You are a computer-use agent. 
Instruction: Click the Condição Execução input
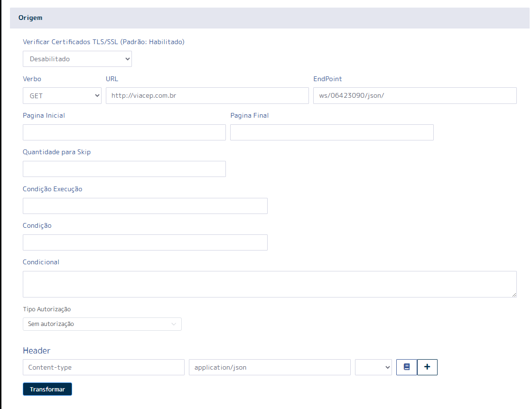pyautogui.click(x=145, y=206)
